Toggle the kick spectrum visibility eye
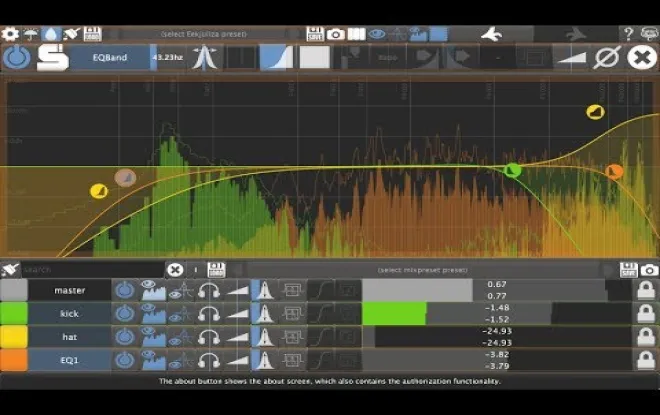 (x=153, y=314)
